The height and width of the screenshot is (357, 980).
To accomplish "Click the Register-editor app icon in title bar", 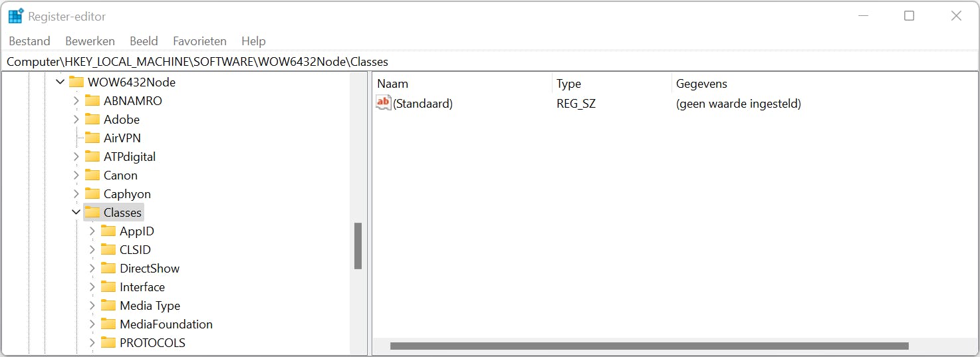I will pyautogui.click(x=16, y=16).
